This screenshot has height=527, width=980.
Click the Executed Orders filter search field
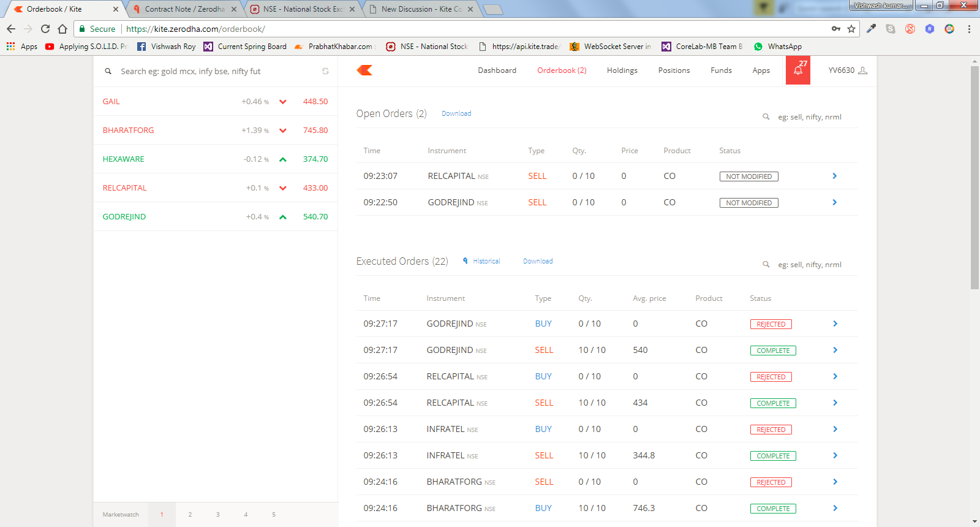click(x=816, y=264)
